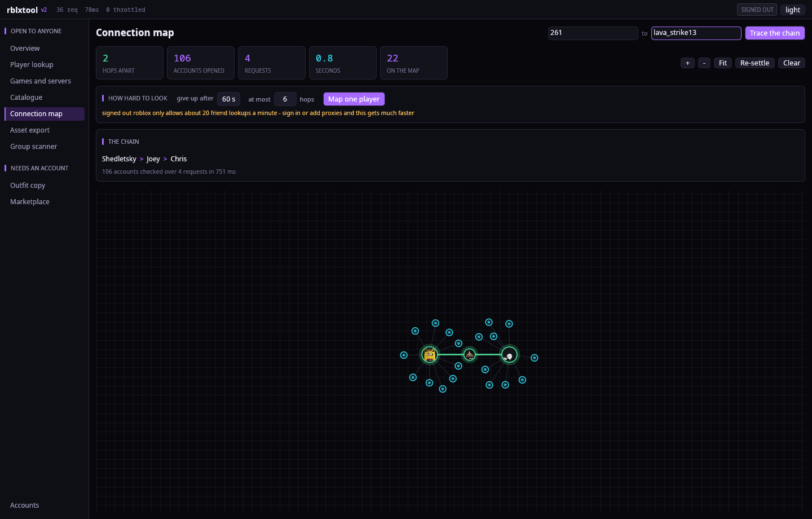Viewport: 812px width, 519px height.
Task: Focus the target field containing lava_strike13
Action: [696, 33]
